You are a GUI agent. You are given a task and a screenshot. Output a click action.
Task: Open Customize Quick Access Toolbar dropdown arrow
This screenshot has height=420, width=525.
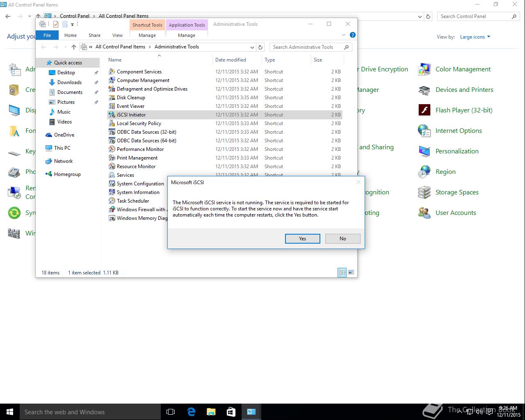(72, 24)
